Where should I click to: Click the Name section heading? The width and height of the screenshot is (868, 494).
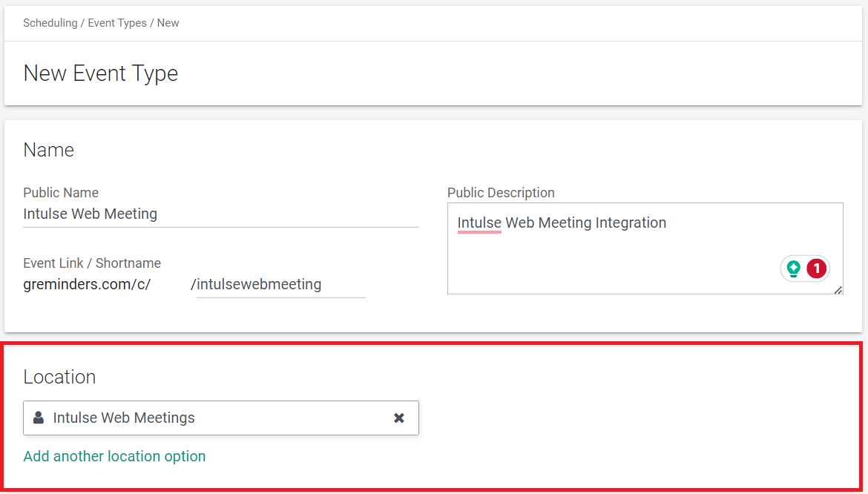(48, 149)
